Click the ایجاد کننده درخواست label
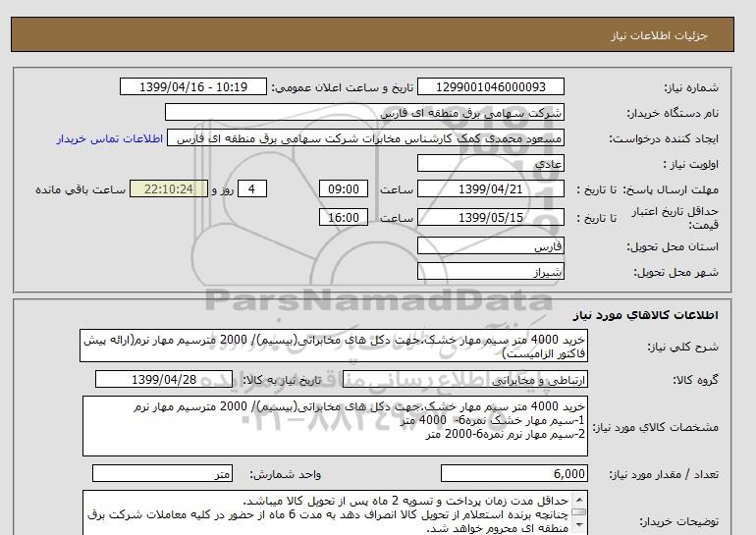Image resolution: width=756 pixels, height=535 pixels. 664,138
